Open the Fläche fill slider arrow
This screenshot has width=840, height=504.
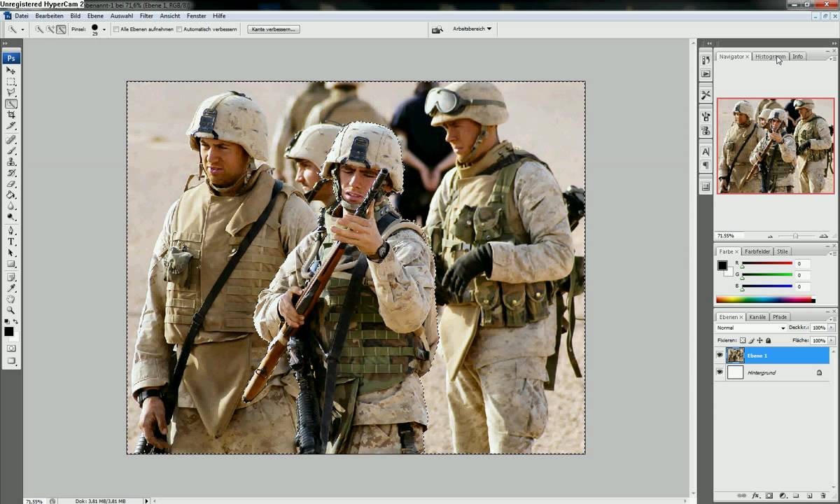832,340
